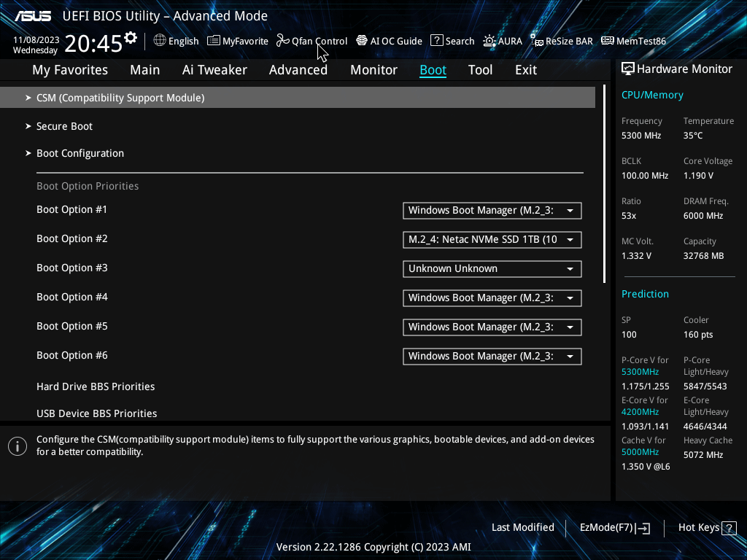
Task: Click the 53x ratio value
Action: point(629,216)
